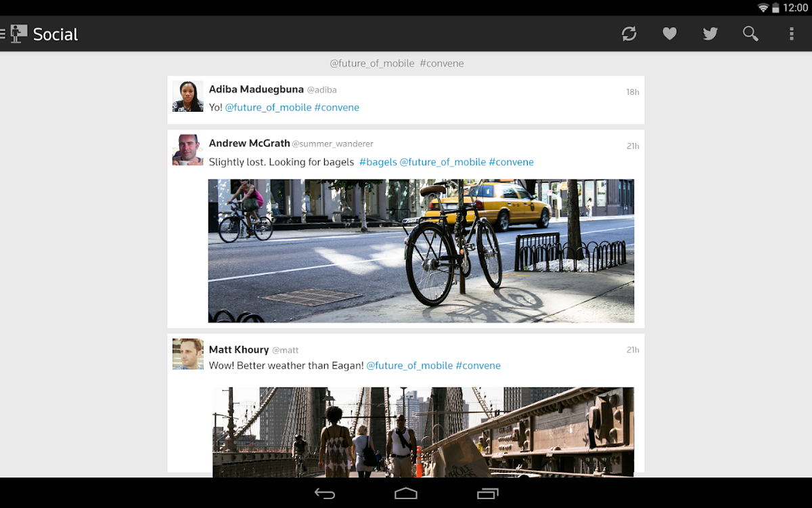
Task: Open the @matt handle
Action: tap(286, 350)
